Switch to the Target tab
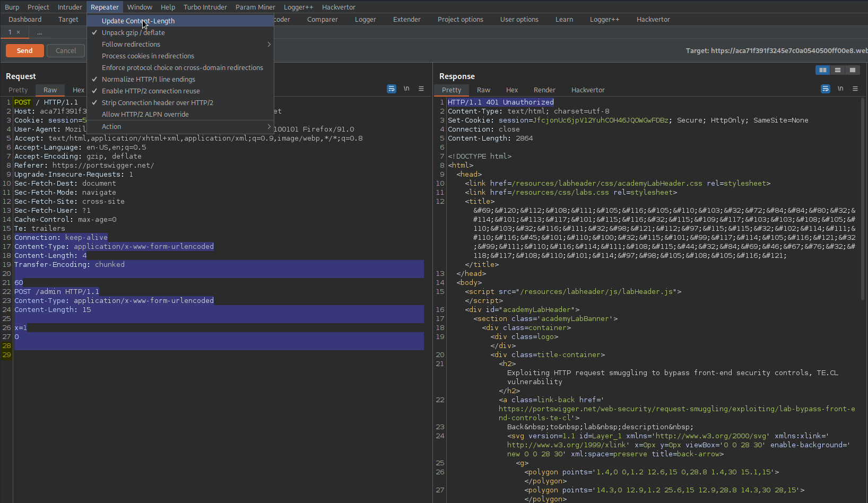 pyautogui.click(x=68, y=20)
